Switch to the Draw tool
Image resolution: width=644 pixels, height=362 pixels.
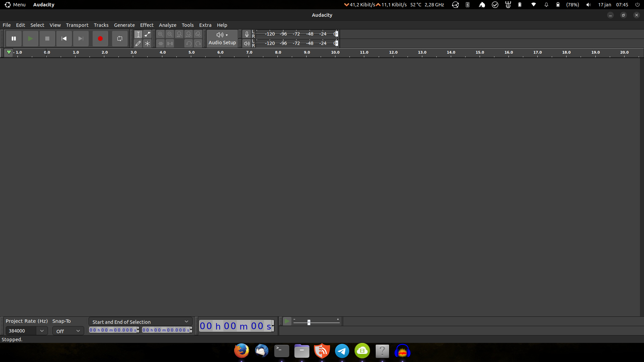(139, 43)
